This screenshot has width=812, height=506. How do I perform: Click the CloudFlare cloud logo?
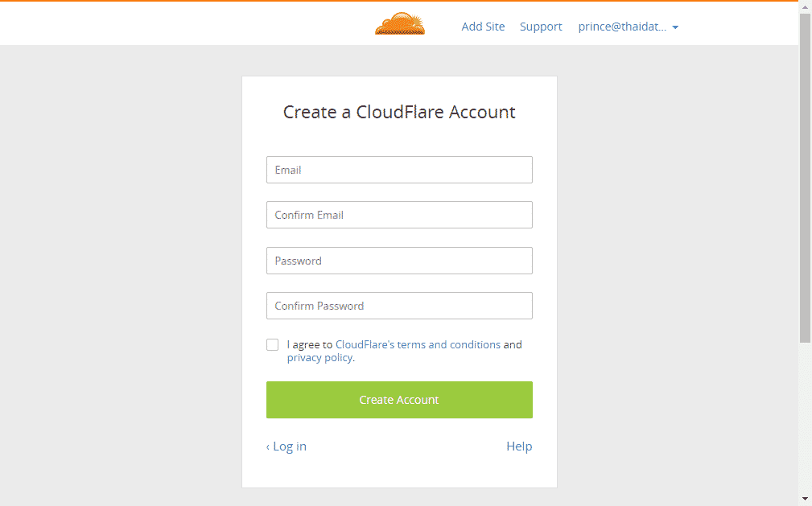coord(400,24)
